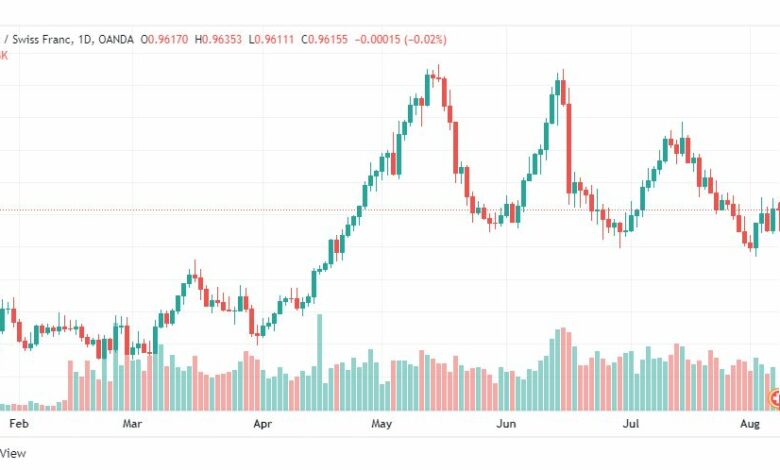This screenshot has height=470, width=780.
Task: Click the dotted horizontal current price line
Action: (390, 210)
